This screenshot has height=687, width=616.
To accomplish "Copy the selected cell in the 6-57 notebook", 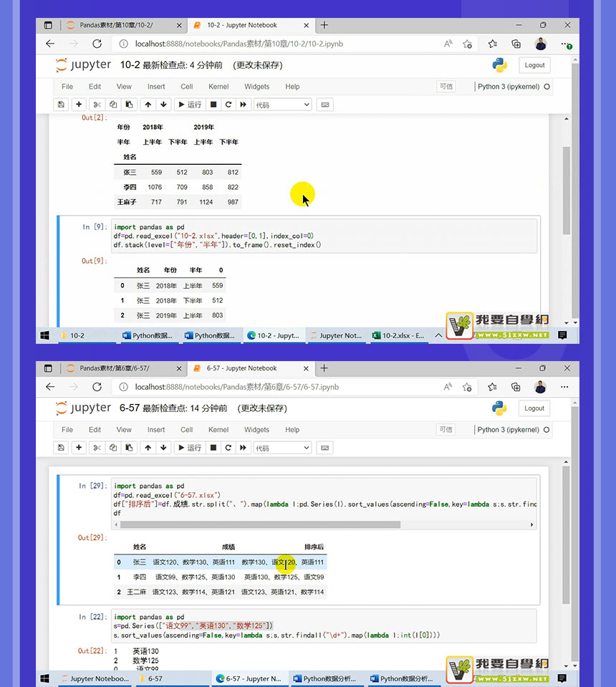I will tap(113, 448).
